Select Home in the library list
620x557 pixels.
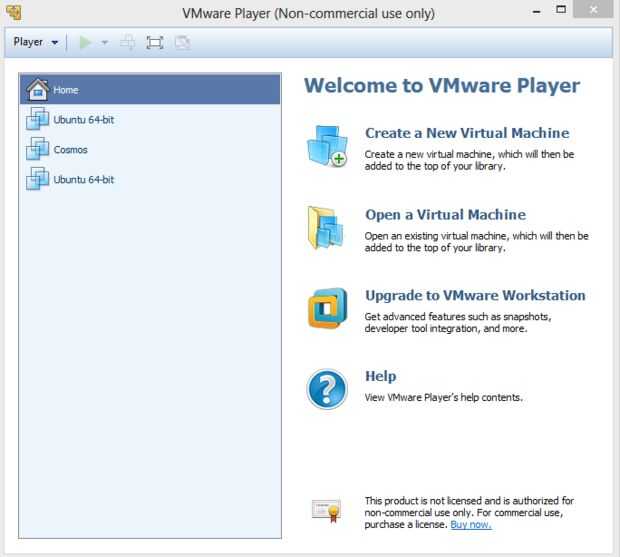[150, 90]
